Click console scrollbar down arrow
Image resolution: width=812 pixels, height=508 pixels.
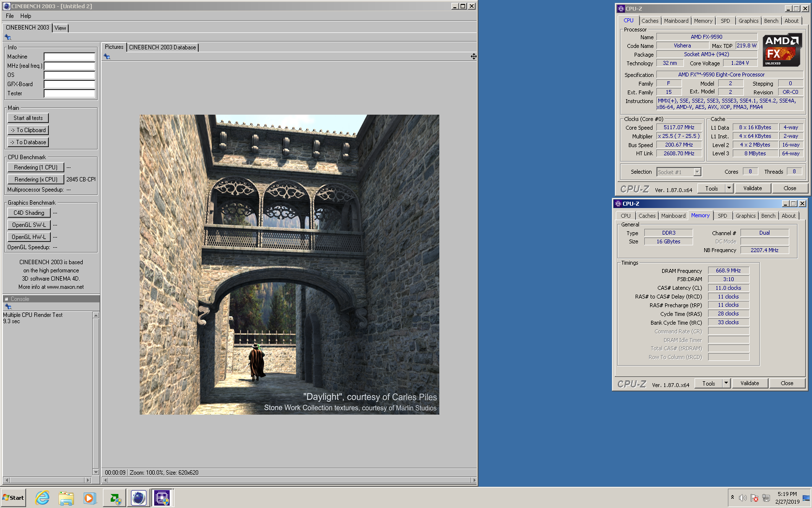point(96,472)
